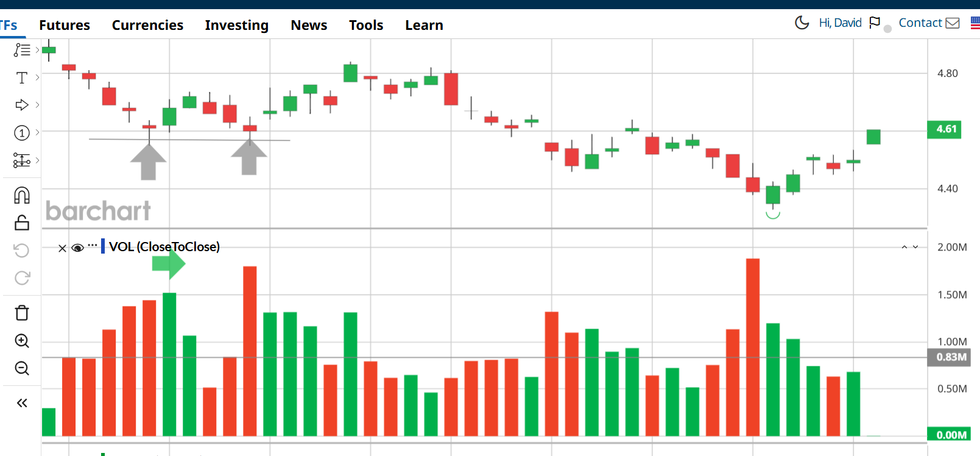980x456 pixels.
Task: Hide the VOL indicator via eye icon
Action: click(x=77, y=248)
